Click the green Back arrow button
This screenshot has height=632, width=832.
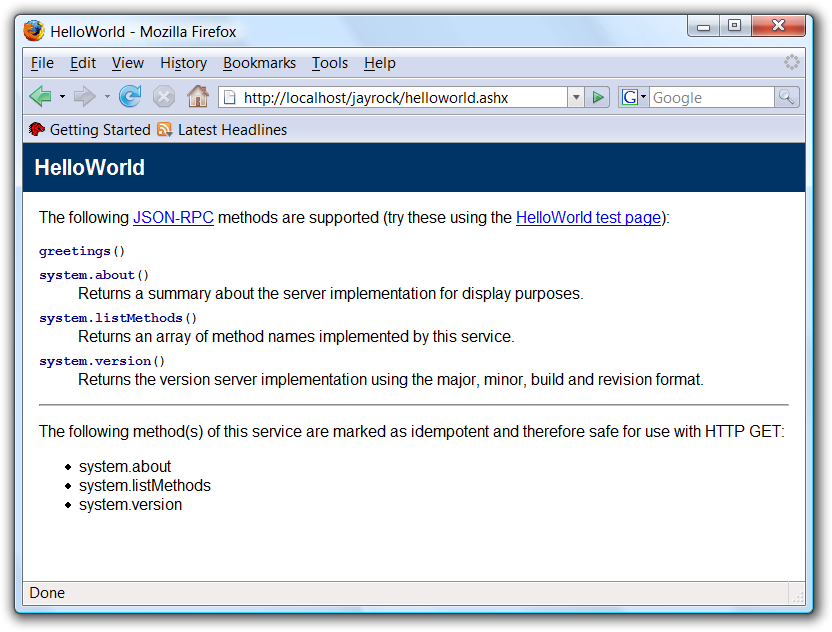[40, 97]
